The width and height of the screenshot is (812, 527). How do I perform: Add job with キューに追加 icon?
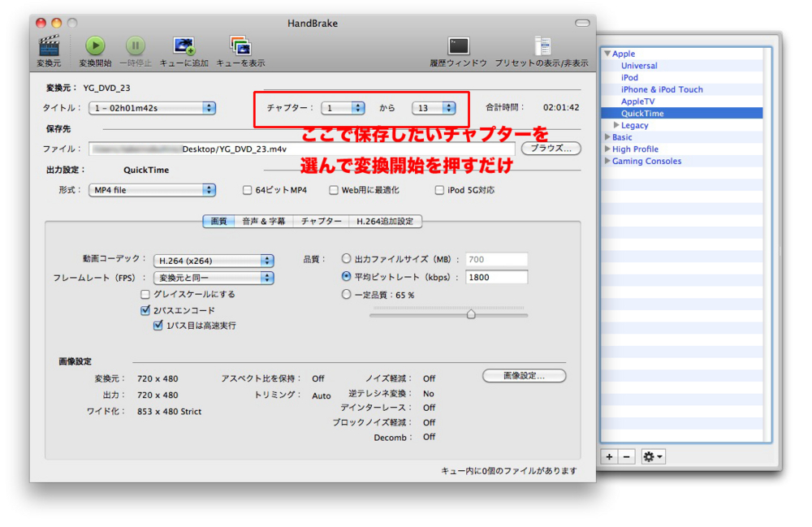[x=184, y=45]
